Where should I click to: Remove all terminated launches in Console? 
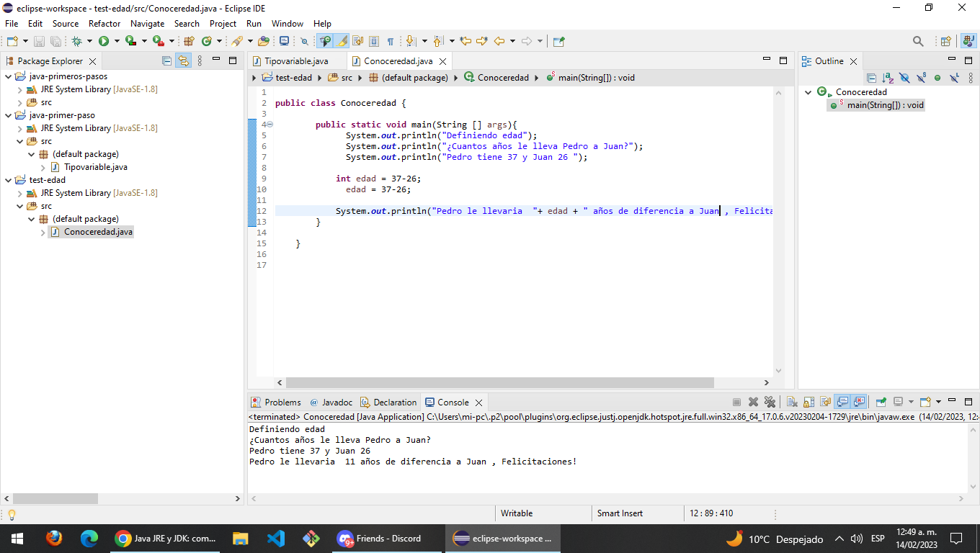pos(770,402)
